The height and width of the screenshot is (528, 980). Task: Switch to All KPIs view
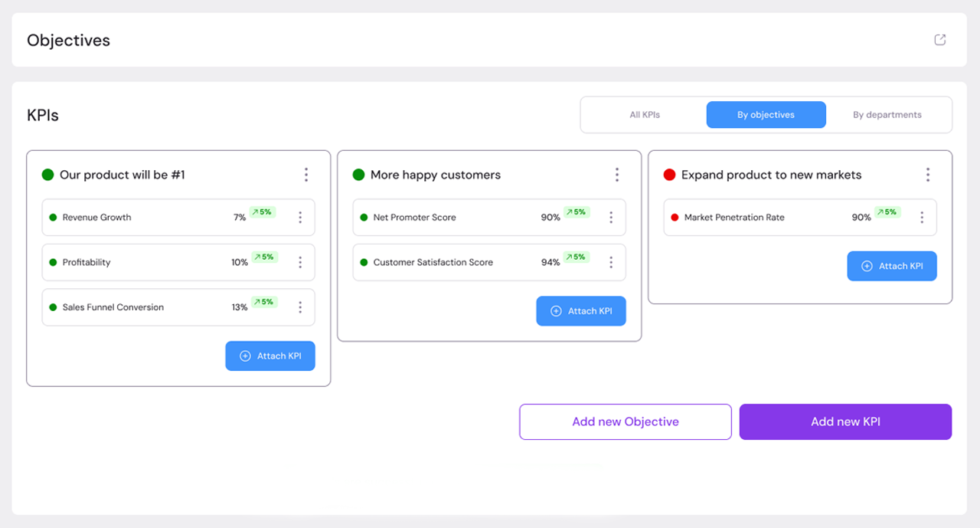(x=645, y=115)
